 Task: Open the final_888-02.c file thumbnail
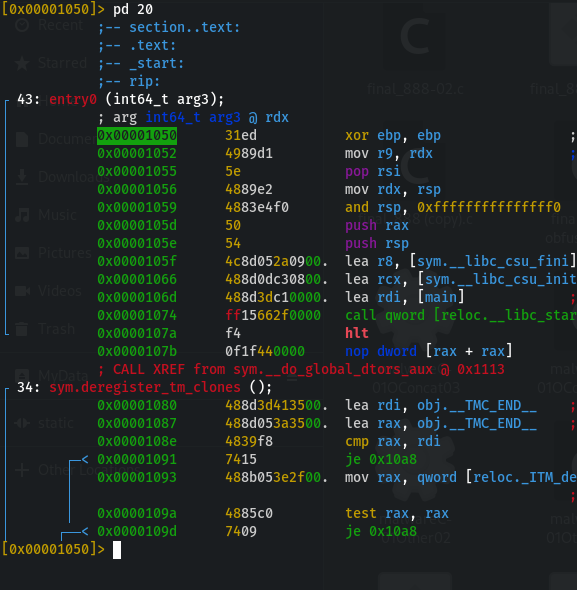pos(415,49)
